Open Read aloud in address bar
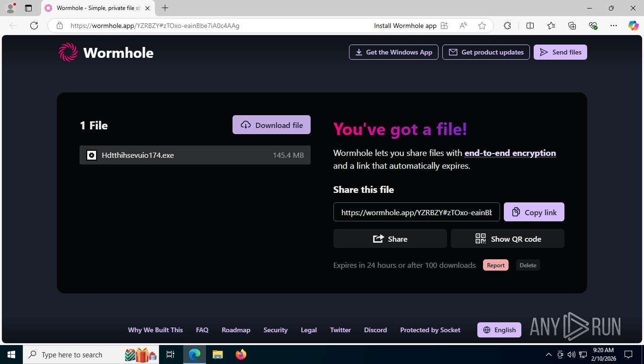 coord(463,26)
